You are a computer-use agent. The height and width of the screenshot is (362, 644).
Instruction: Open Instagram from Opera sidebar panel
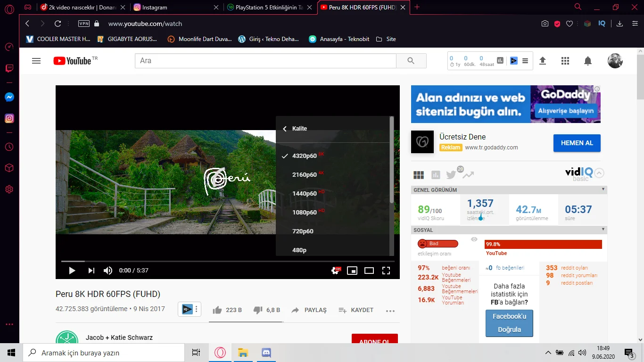click(x=9, y=118)
